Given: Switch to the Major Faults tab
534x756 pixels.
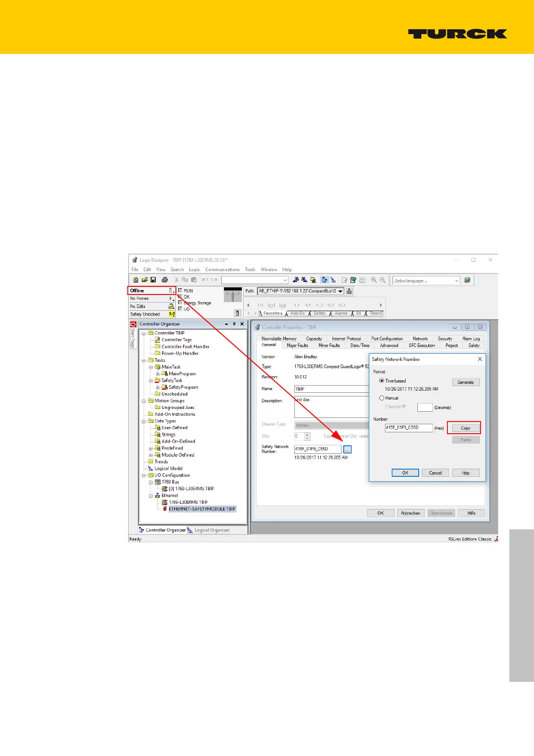Looking at the screenshot, I should pos(297,345).
